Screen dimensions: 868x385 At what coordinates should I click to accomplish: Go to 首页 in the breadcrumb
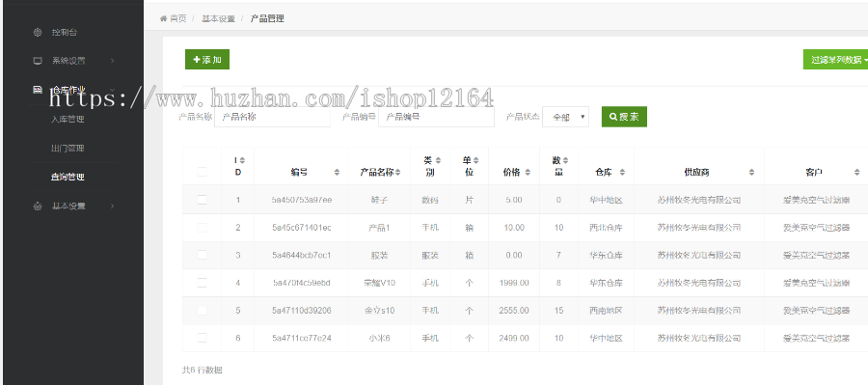[178, 18]
